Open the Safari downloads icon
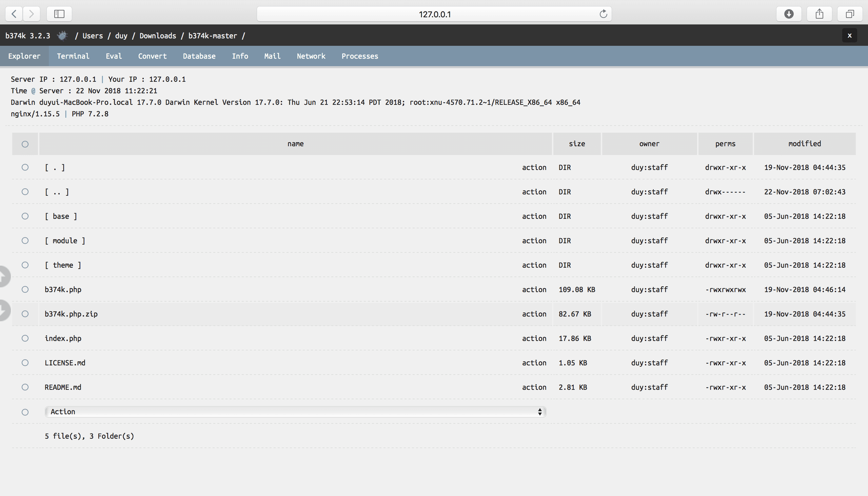Screen dimensions: 868x496 (x=789, y=14)
